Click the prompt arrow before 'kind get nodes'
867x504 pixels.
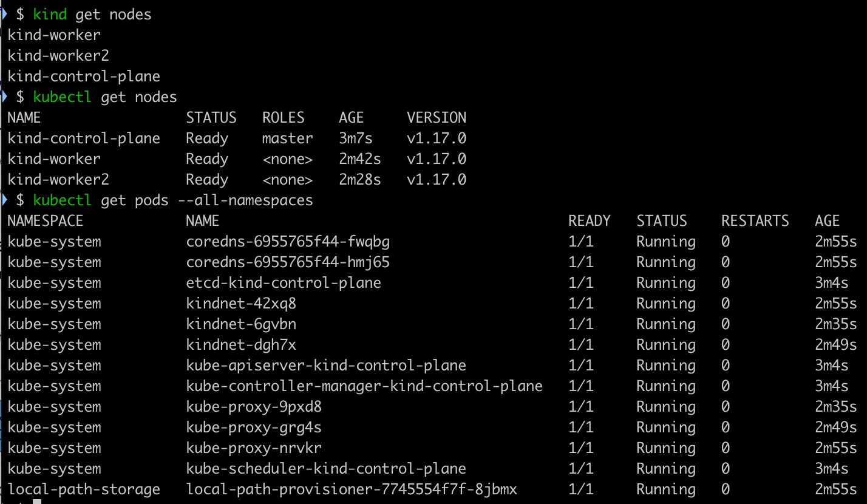(x=4, y=14)
